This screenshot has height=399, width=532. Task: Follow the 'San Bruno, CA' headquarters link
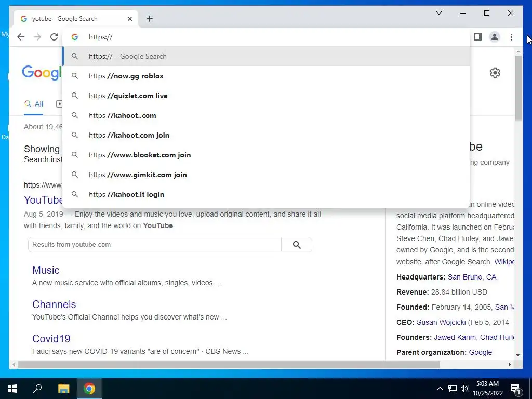pyautogui.click(x=472, y=277)
